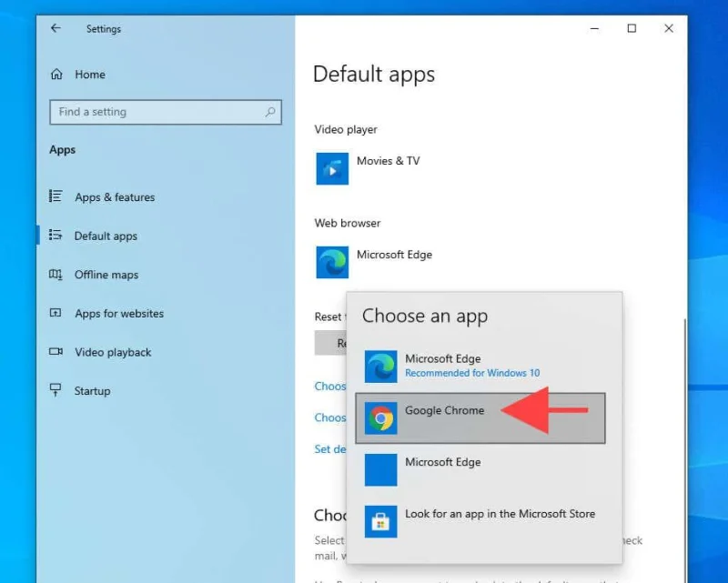
Task: Close the Settings window
Action: 669,29
